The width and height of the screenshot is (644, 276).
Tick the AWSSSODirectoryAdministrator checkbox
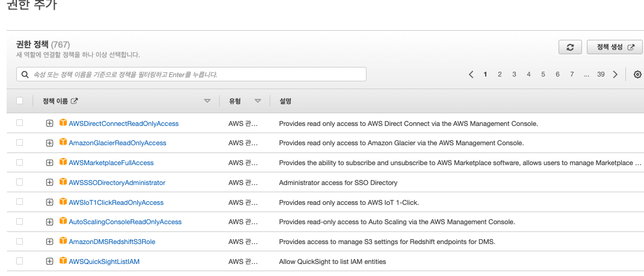[x=20, y=182]
